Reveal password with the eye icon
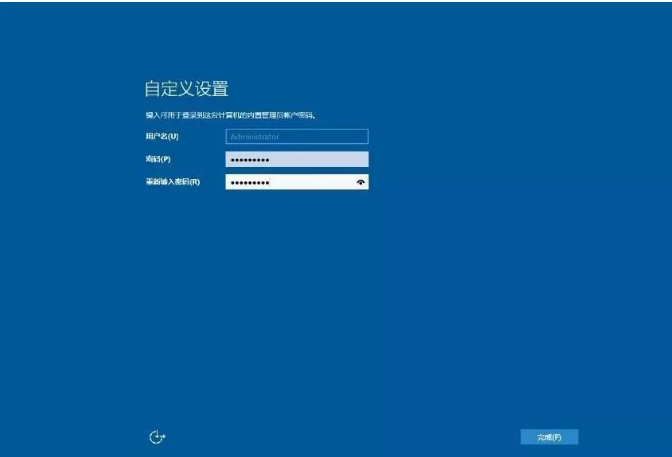Viewport: 672px width, 457px height. coord(360,182)
